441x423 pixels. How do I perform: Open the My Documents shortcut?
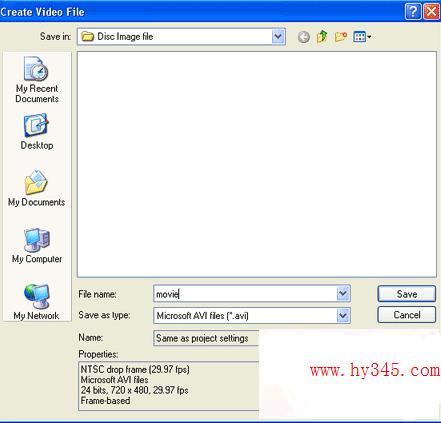click(x=37, y=189)
